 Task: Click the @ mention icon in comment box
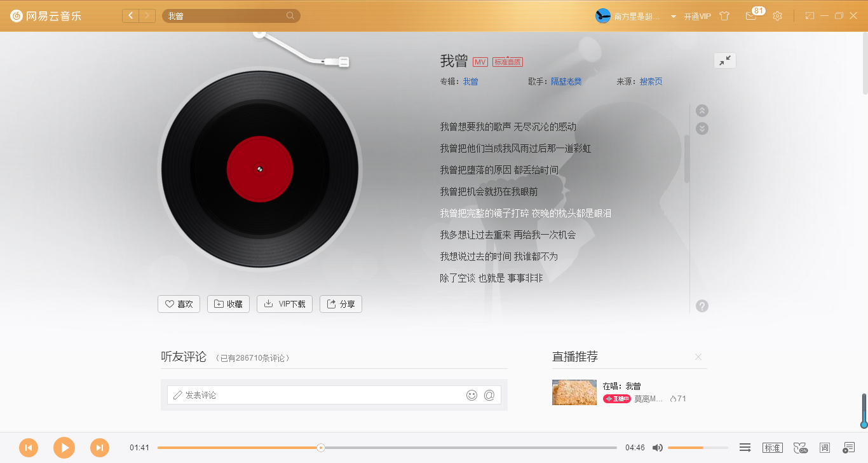coord(489,395)
